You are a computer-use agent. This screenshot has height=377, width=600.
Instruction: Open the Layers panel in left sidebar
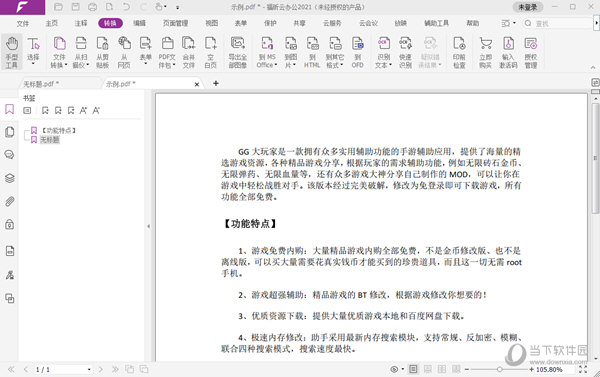10,178
